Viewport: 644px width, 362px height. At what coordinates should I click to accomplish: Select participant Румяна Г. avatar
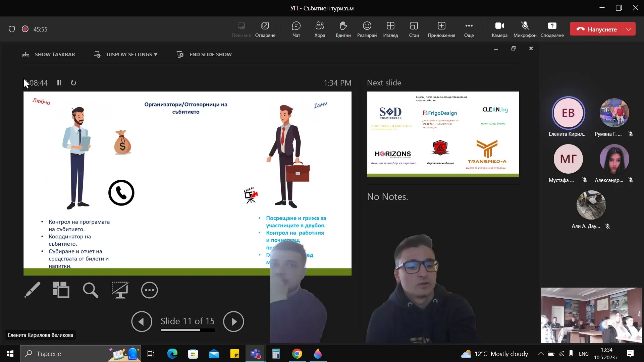[x=614, y=113]
